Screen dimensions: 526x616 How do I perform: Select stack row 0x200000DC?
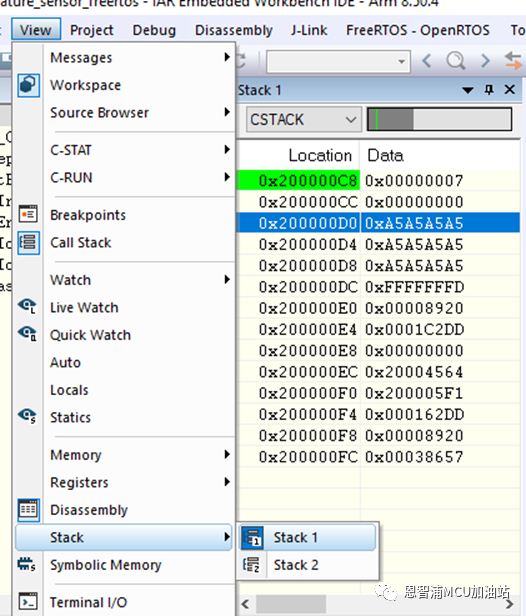click(x=379, y=287)
